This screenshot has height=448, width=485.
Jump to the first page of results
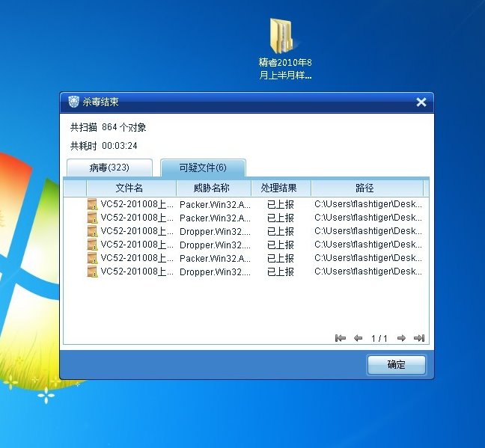pos(341,338)
